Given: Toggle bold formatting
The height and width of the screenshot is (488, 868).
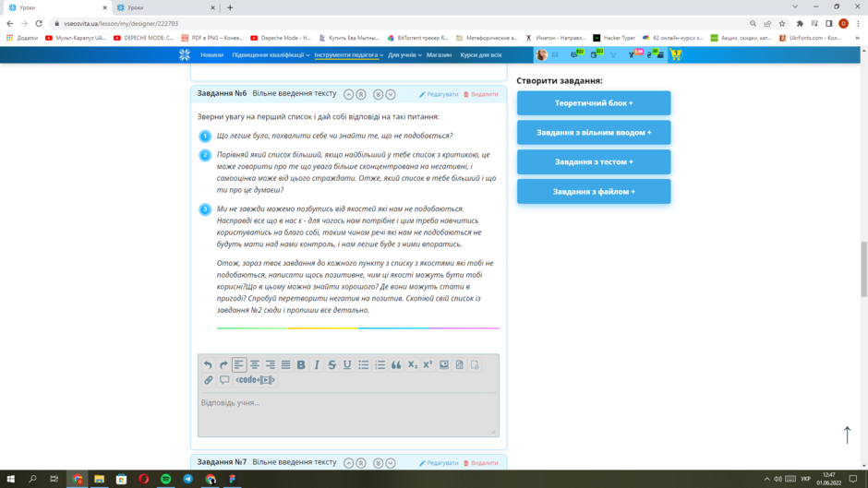Looking at the screenshot, I should click(x=301, y=364).
